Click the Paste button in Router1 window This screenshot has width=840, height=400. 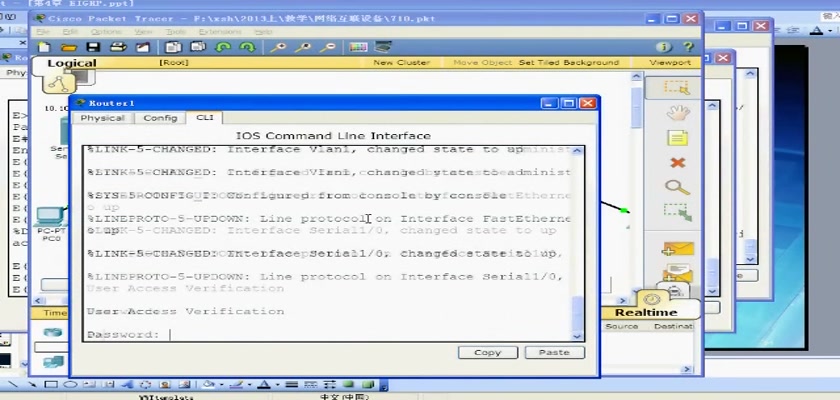point(554,352)
